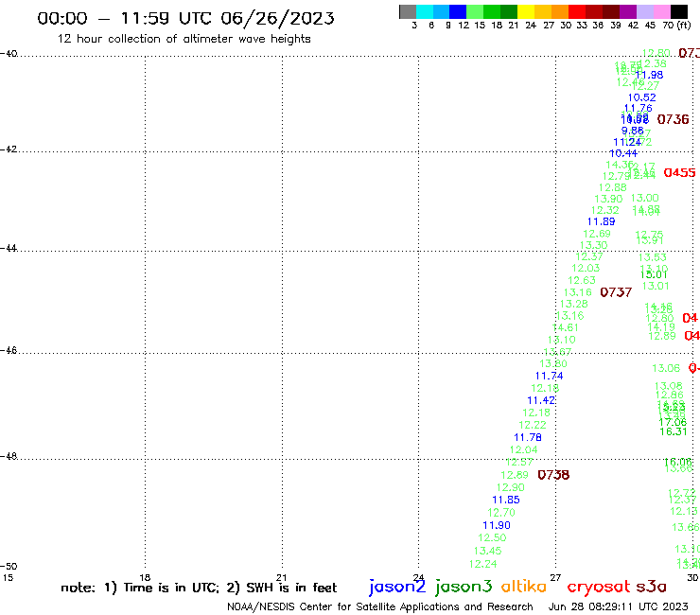Click the wave height value 13.01
This screenshot has height=615, width=700.
(656, 286)
